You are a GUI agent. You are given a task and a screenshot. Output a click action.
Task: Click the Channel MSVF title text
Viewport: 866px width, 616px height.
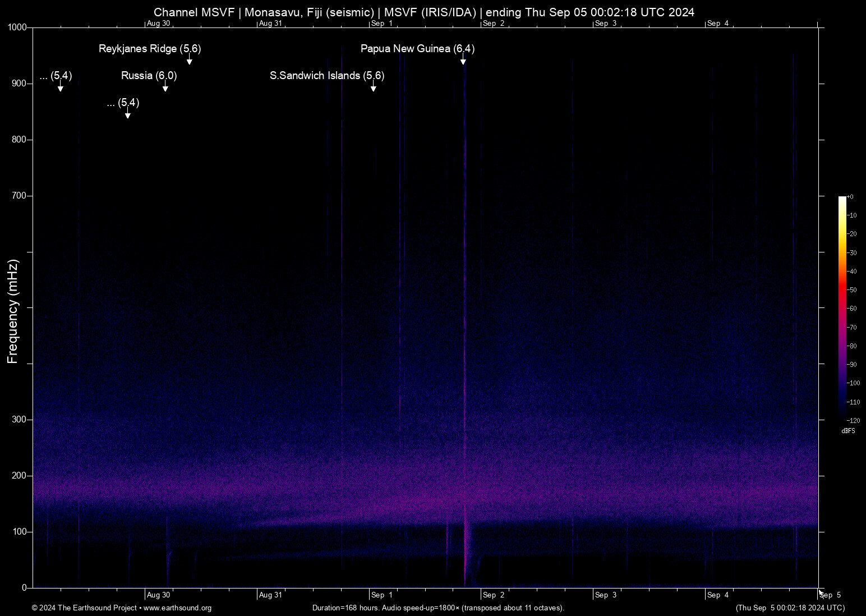click(x=194, y=12)
